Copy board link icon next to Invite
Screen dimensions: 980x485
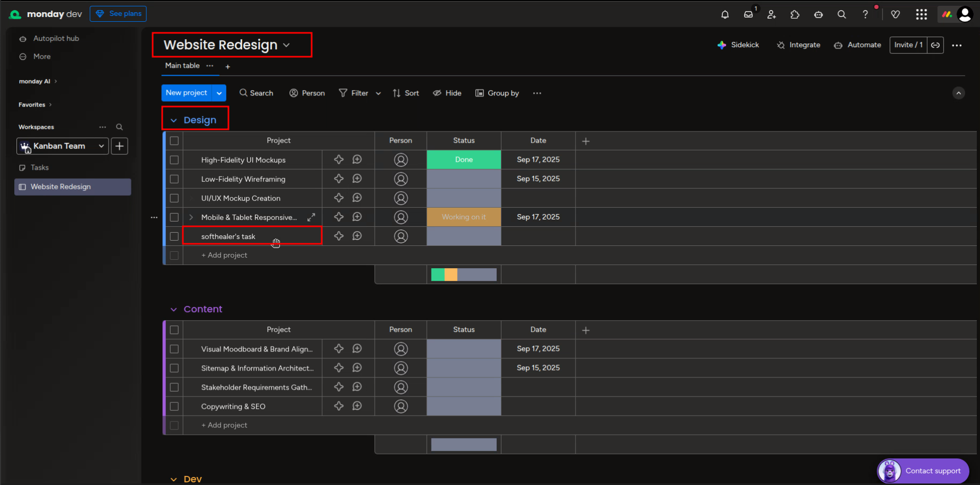pos(935,45)
